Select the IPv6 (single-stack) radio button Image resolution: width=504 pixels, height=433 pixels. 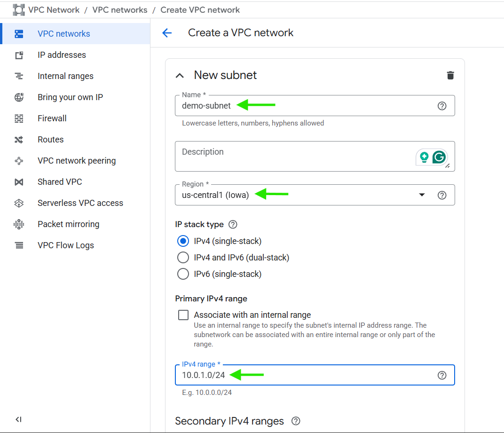(183, 274)
